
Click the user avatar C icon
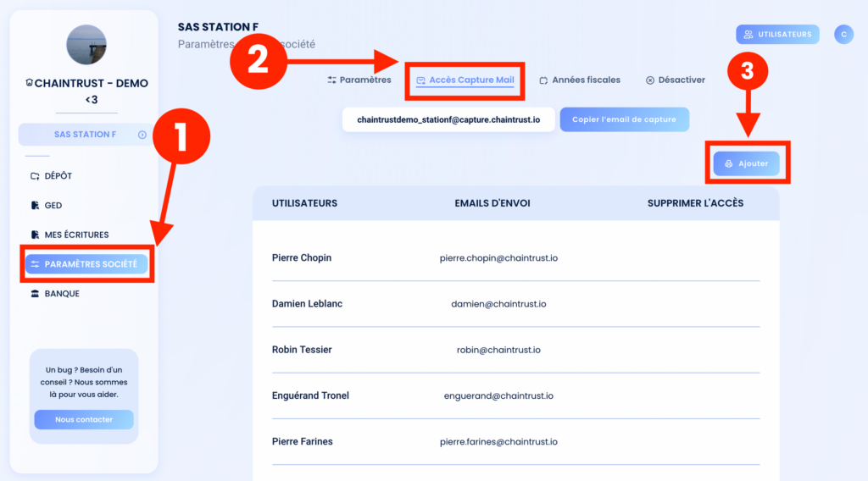pyautogui.click(x=843, y=34)
